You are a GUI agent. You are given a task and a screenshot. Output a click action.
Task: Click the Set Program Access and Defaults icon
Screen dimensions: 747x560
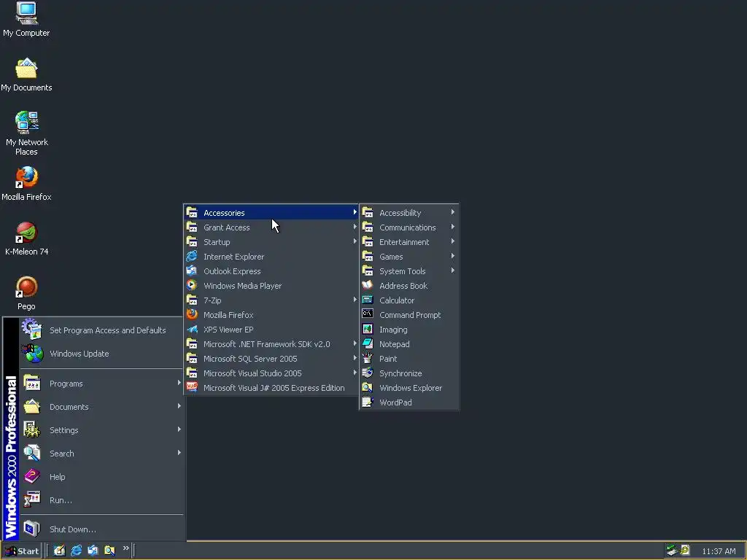click(32, 329)
